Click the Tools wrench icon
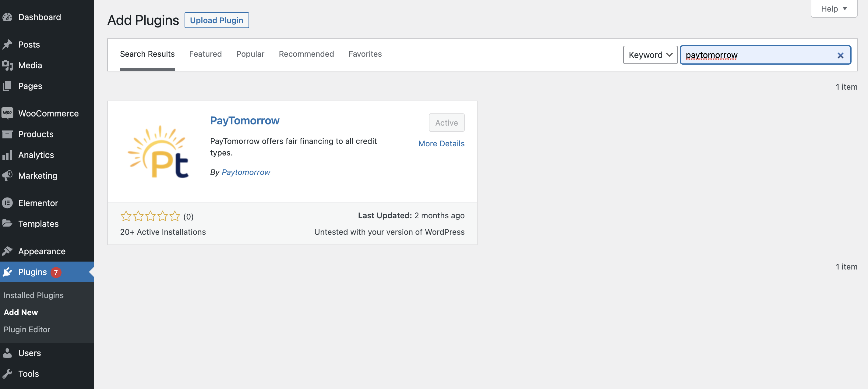Viewport: 868px width, 389px height. coord(7,373)
